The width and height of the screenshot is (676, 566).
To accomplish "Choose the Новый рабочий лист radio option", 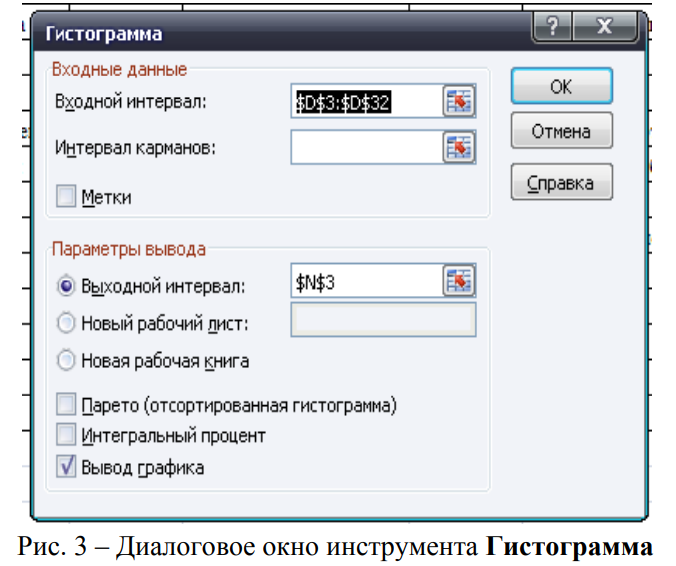I will (x=67, y=323).
